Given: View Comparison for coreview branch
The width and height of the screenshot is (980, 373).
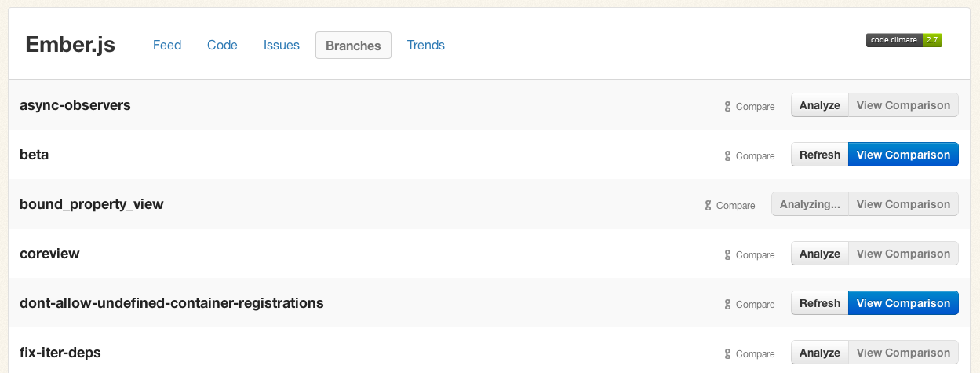Looking at the screenshot, I should tap(903, 254).
